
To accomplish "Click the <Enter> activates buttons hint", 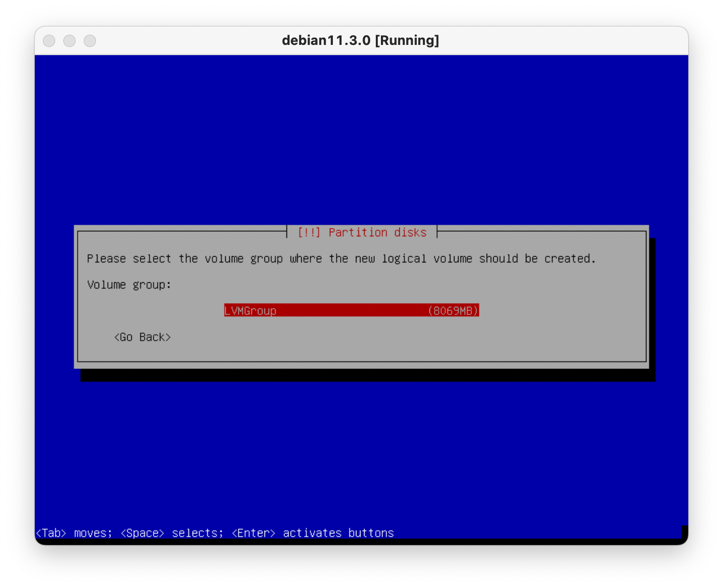I will 312,533.
